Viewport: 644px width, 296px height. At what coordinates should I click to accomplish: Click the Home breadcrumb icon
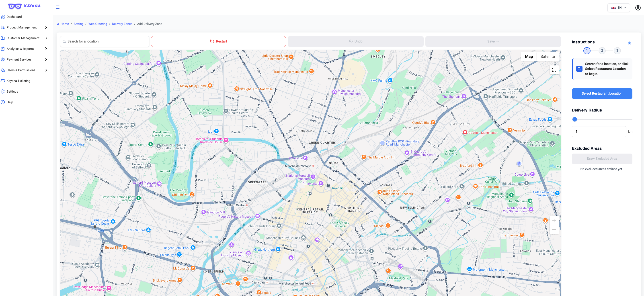click(58, 24)
